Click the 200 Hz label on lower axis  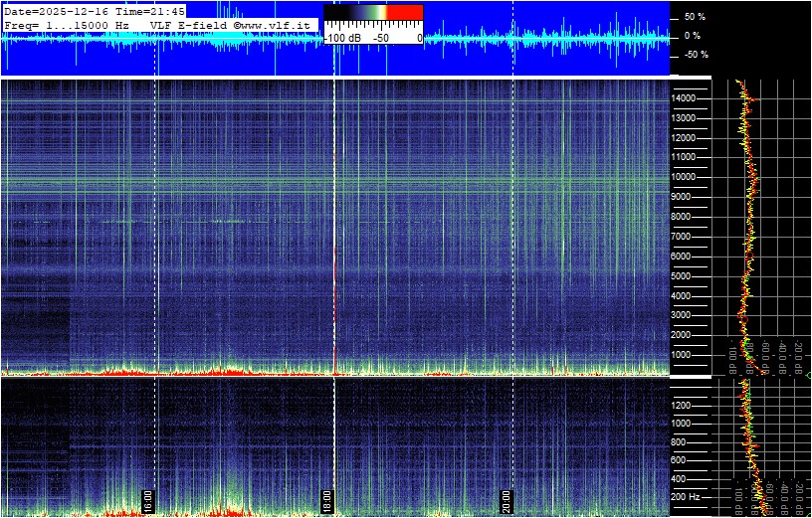(685, 496)
